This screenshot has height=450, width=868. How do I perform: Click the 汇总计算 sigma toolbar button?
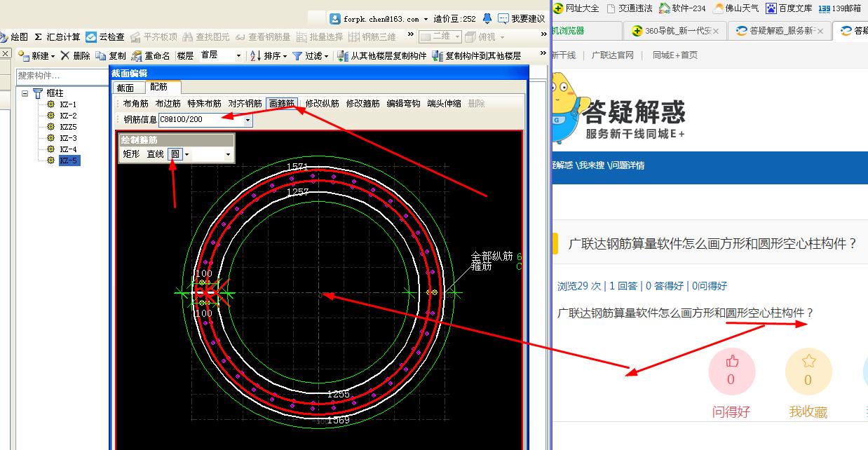[x=57, y=36]
